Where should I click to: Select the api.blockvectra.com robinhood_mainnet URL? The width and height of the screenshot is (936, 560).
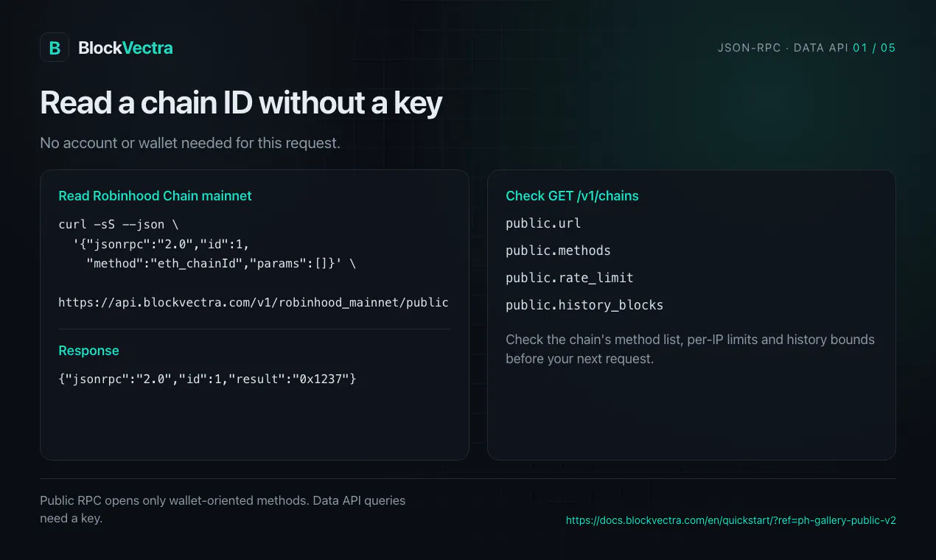(254, 302)
